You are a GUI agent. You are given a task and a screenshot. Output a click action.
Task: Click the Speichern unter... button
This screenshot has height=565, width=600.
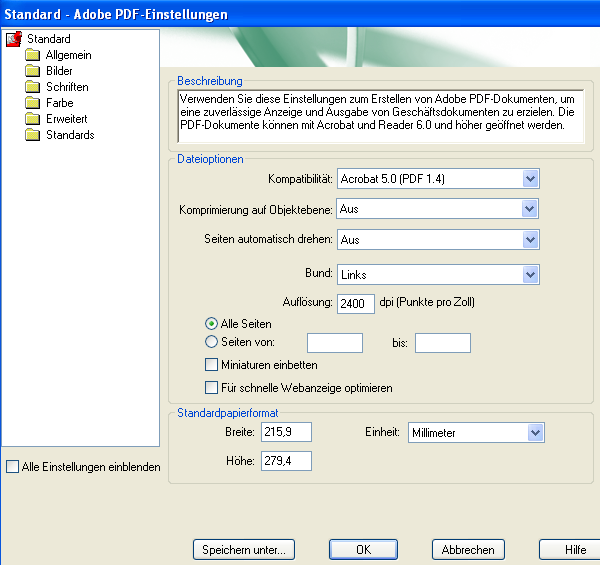244,550
